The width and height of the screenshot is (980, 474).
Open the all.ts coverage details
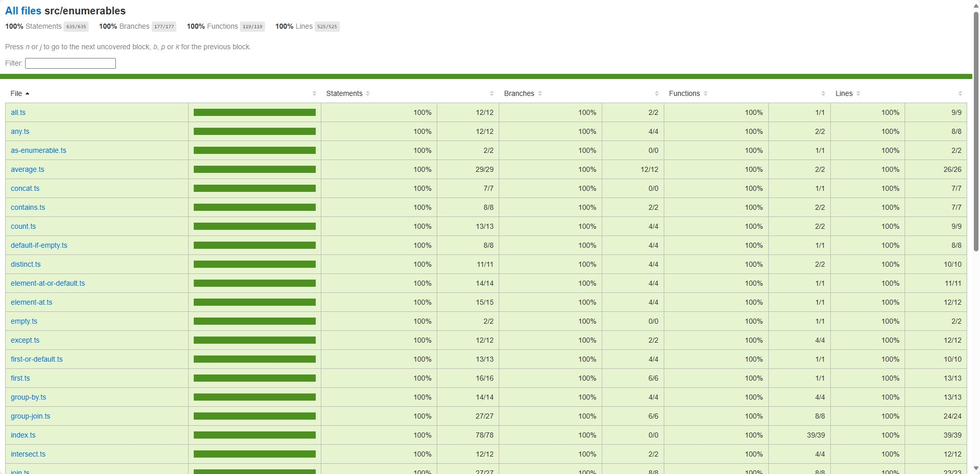[x=18, y=112]
